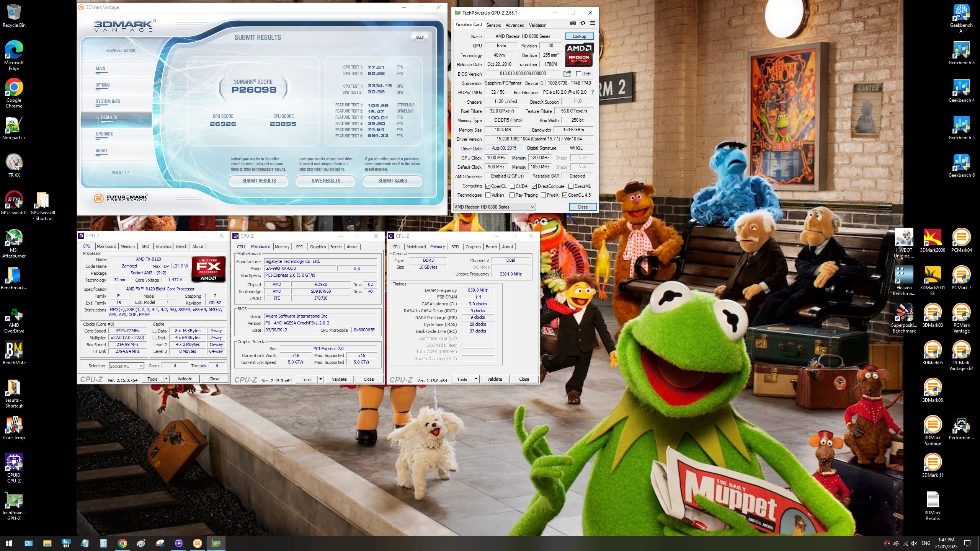This screenshot has width=980, height=551.
Task: Select the SPD tab in CPU-Z CPU window
Action: (x=145, y=246)
